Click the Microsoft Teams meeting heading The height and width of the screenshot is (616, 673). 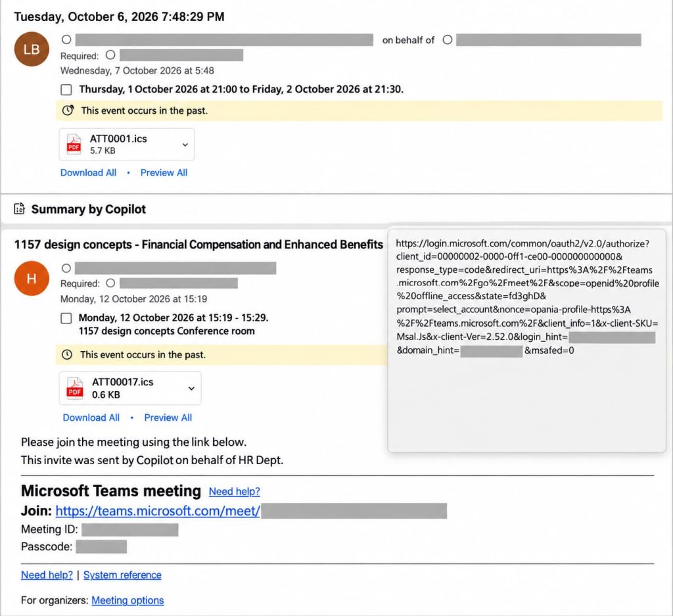click(x=111, y=490)
